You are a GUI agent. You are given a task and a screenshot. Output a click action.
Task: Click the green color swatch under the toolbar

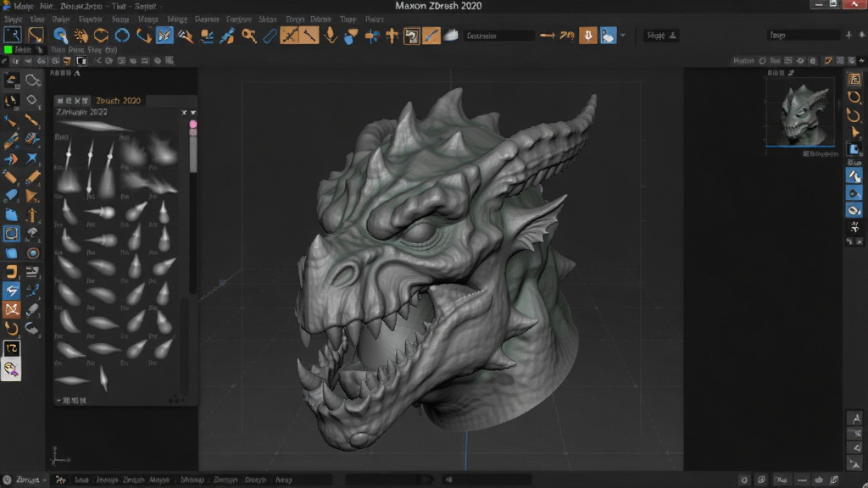[x=8, y=49]
